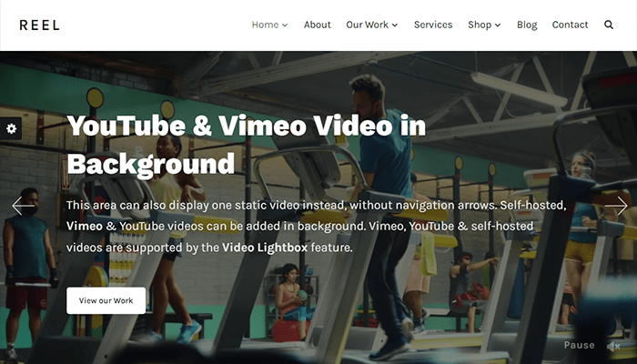Go to previous slide with left arrow
Image resolution: width=637 pixels, height=364 pixels.
[23, 206]
